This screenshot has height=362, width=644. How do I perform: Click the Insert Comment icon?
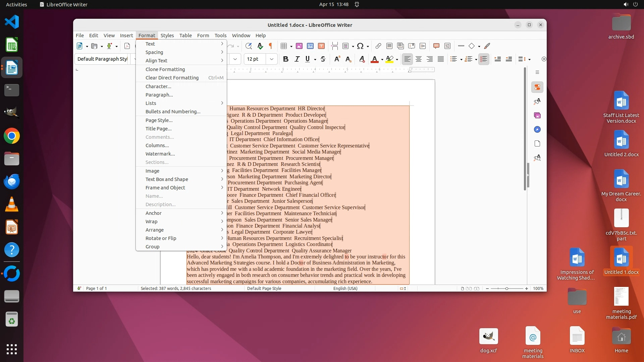(x=436, y=46)
